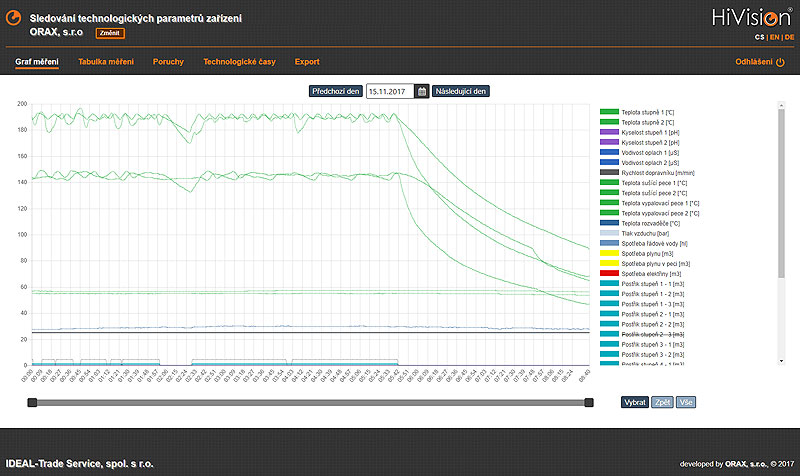Click the date input field showing 15.11.2017
The width and height of the screenshot is (800, 476).
390,91
